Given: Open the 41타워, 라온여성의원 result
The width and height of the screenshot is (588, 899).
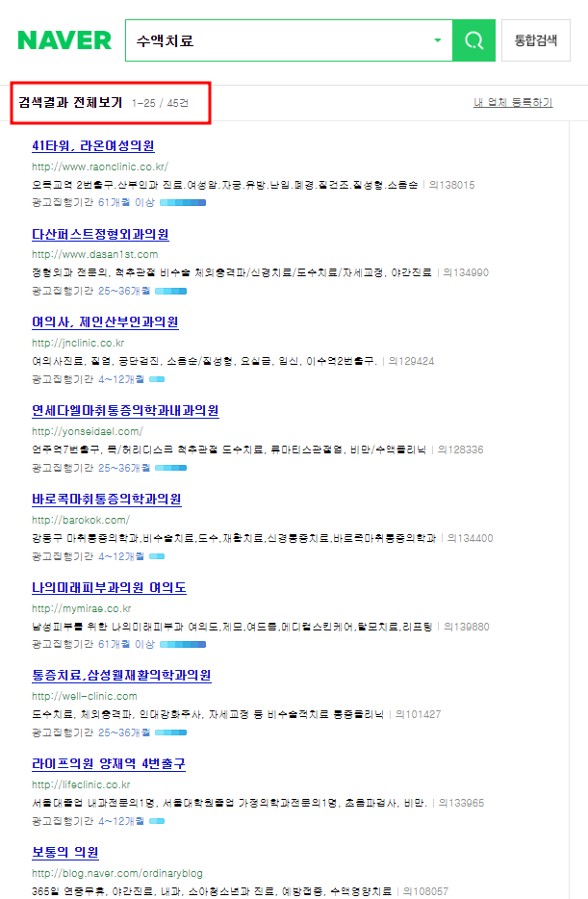Looking at the screenshot, I should (92, 145).
